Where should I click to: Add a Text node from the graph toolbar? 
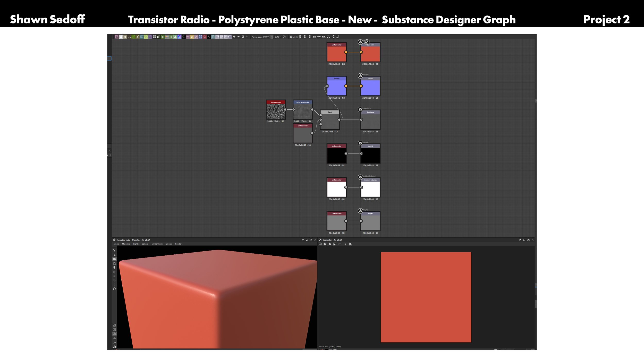click(196, 37)
